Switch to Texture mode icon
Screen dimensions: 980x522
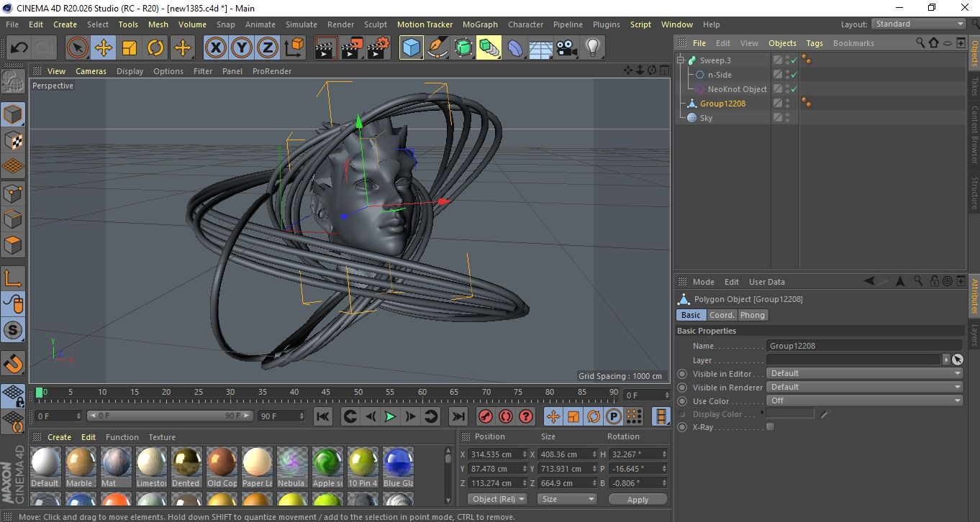point(13,140)
